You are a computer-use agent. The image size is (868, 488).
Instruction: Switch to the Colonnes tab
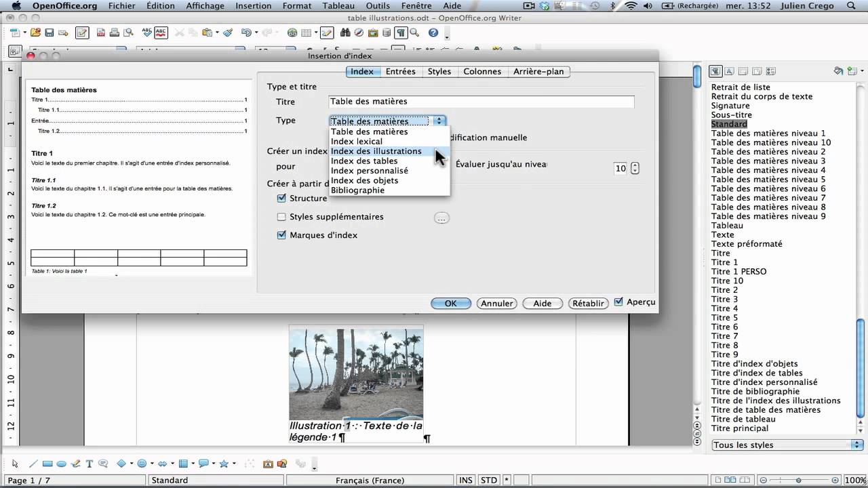click(482, 71)
